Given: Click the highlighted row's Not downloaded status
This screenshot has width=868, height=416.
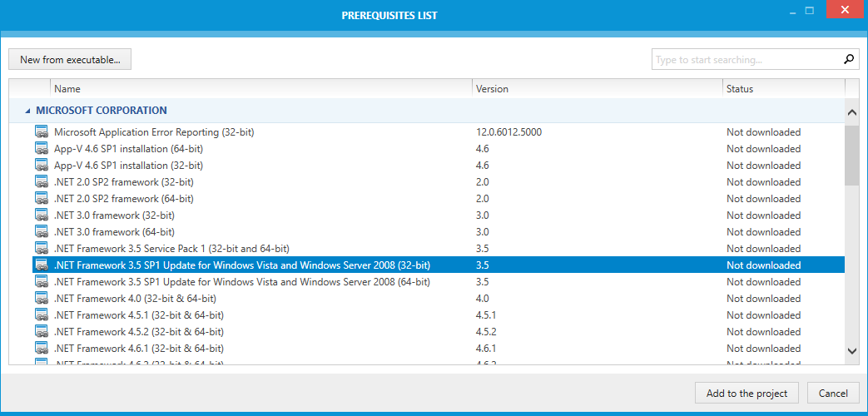Looking at the screenshot, I should (764, 265).
